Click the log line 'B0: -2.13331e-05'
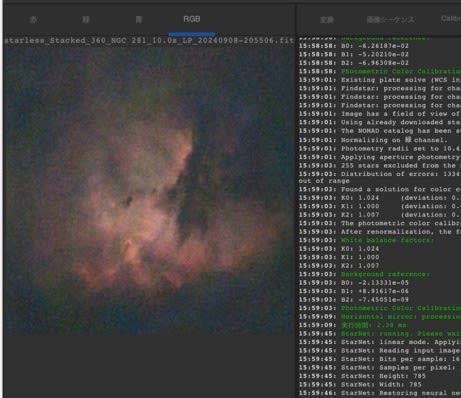This screenshot has width=461, height=398. [354, 283]
